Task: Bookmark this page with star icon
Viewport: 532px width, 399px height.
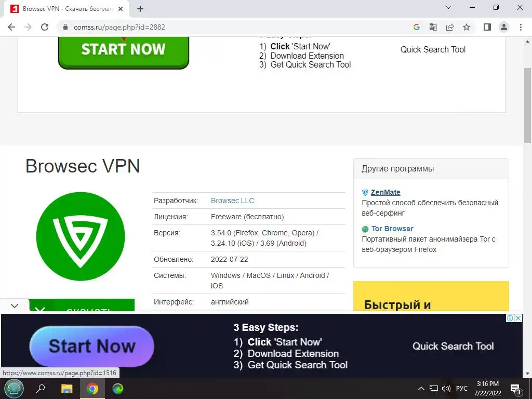Action: 467,27
